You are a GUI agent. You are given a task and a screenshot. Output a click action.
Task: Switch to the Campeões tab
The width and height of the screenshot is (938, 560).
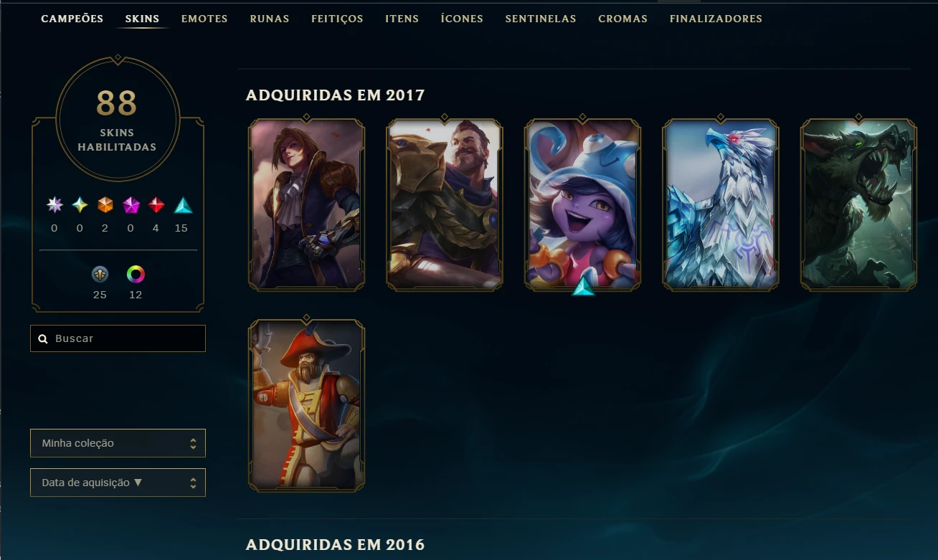pyautogui.click(x=72, y=19)
